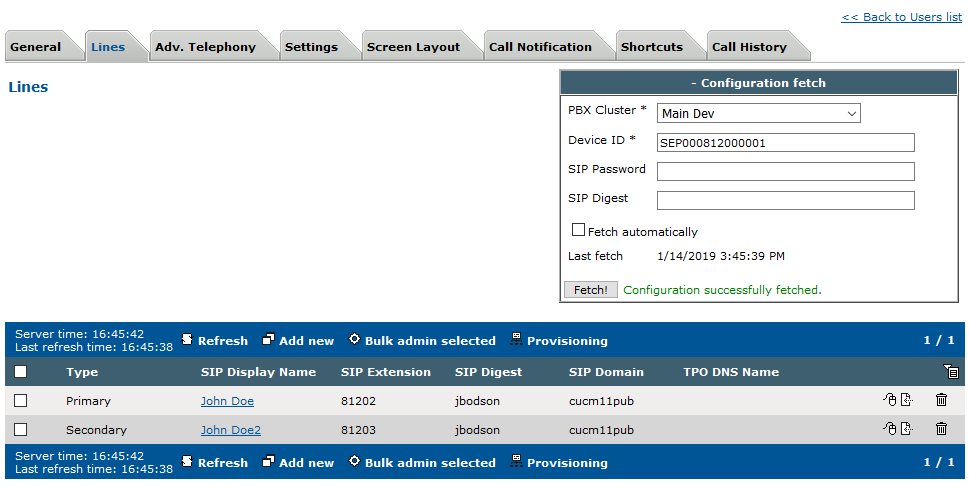Screen dimensions: 969x488
Task: Click Add new in the top toolbar
Action: pos(298,340)
